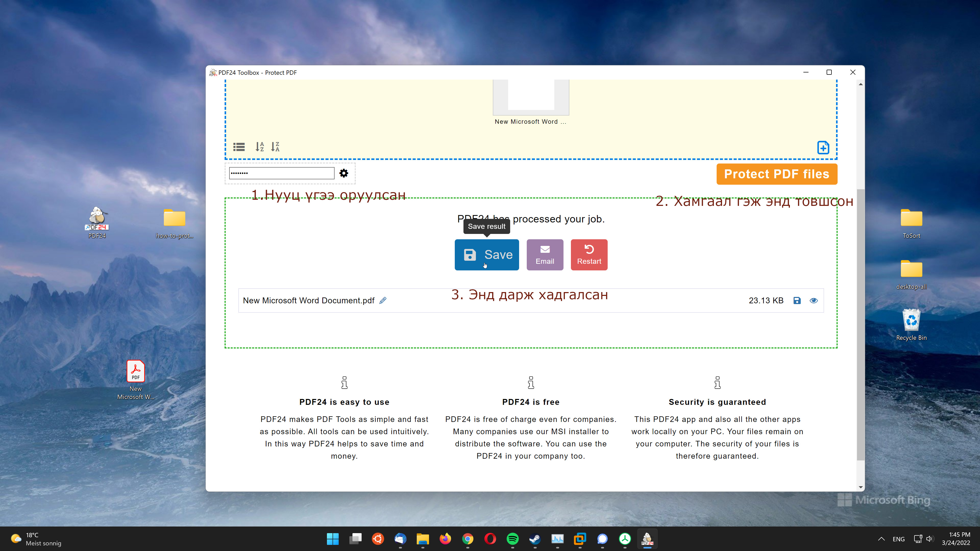
Task: Open password settings gear
Action: click(344, 173)
